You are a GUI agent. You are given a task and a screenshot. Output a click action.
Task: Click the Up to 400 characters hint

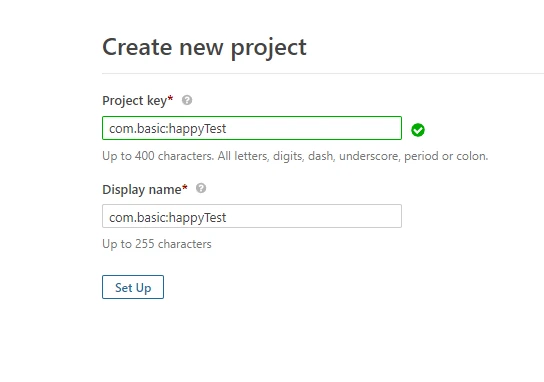pyautogui.click(x=295, y=156)
